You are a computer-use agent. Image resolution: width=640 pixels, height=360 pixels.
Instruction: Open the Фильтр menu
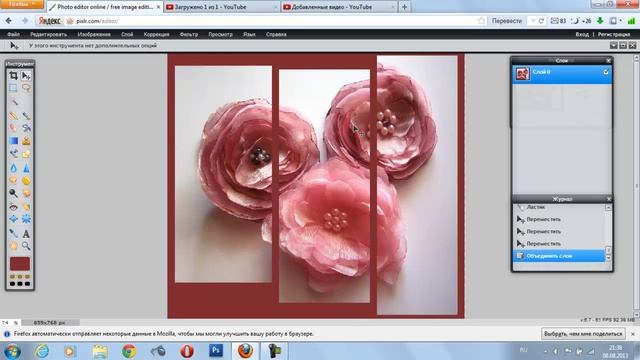coord(189,34)
